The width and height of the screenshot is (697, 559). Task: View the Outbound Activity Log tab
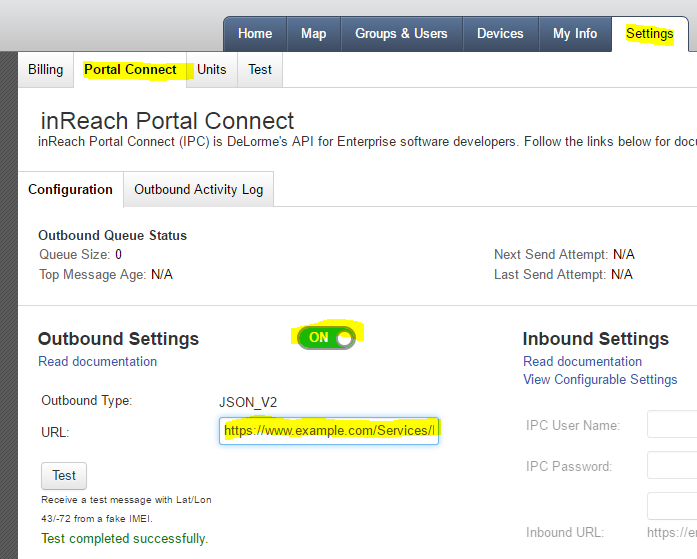pos(199,189)
